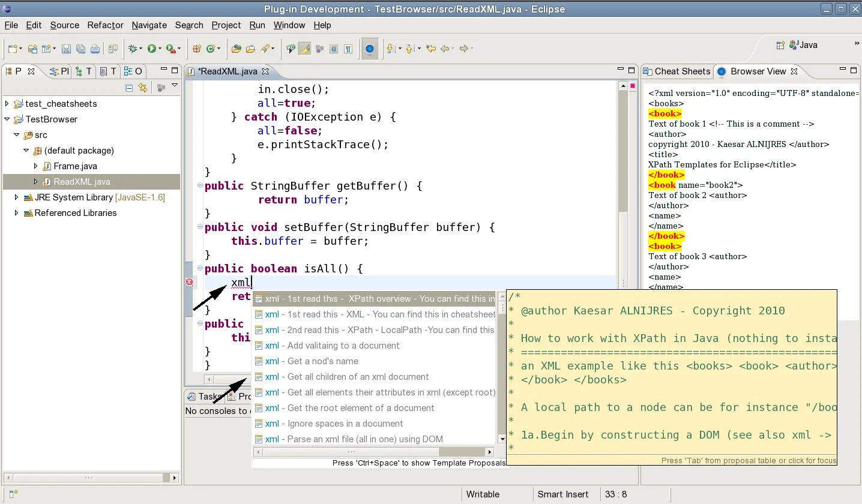Switch to the Browser View tab
862x504 pixels.
tap(758, 71)
